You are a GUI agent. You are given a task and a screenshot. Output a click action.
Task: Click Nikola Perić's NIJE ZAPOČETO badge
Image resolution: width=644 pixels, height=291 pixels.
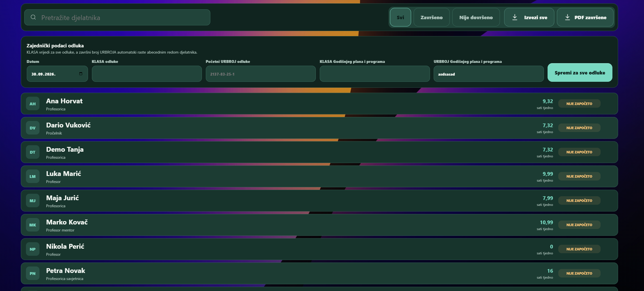pyautogui.click(x=579, y=249)
